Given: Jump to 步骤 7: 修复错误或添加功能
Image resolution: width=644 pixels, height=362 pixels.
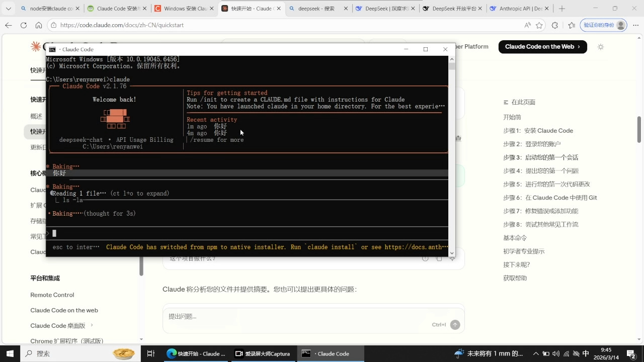Looking at the screenshot, I should [x=541, y=211].
